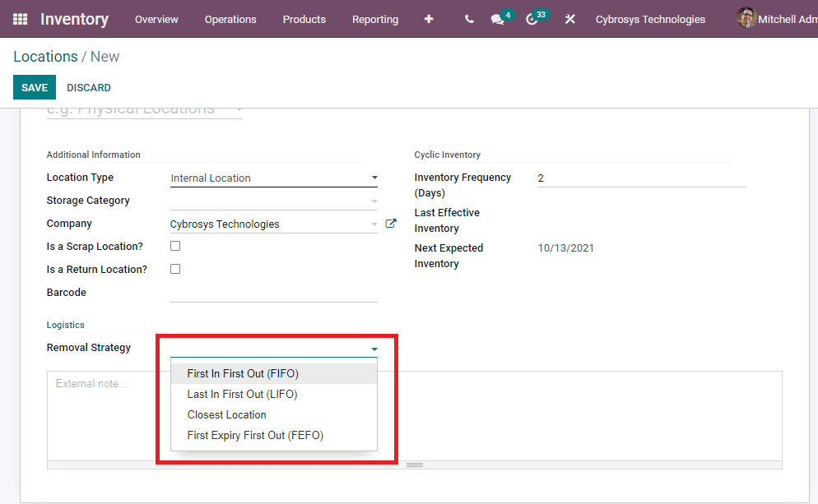818x504 pixels.
Task: Open the Removal Strategy dropdown
Action: [374, 349]
